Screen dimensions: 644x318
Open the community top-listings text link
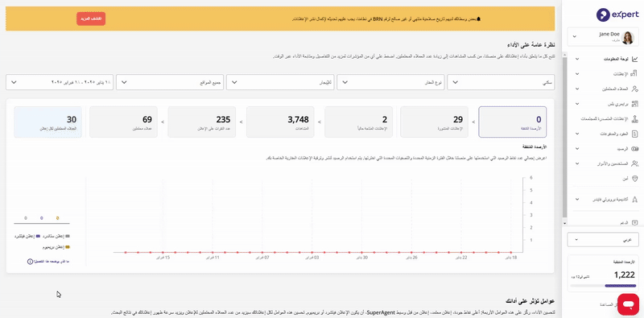605,118
